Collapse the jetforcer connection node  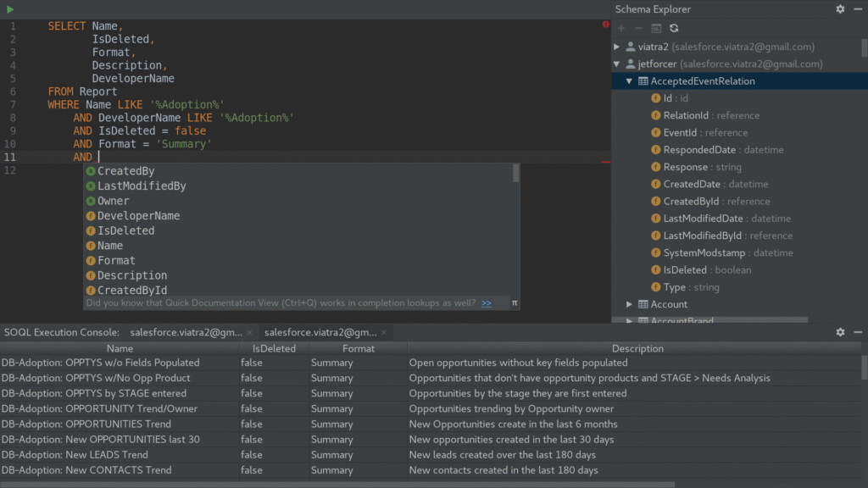(x=618, y=64)
